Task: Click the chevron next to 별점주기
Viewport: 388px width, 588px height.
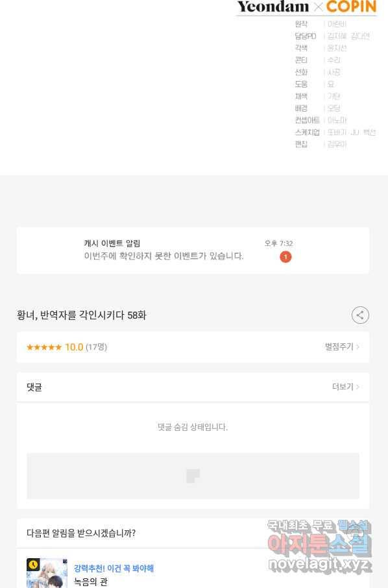Action: [x=358, y=347]
